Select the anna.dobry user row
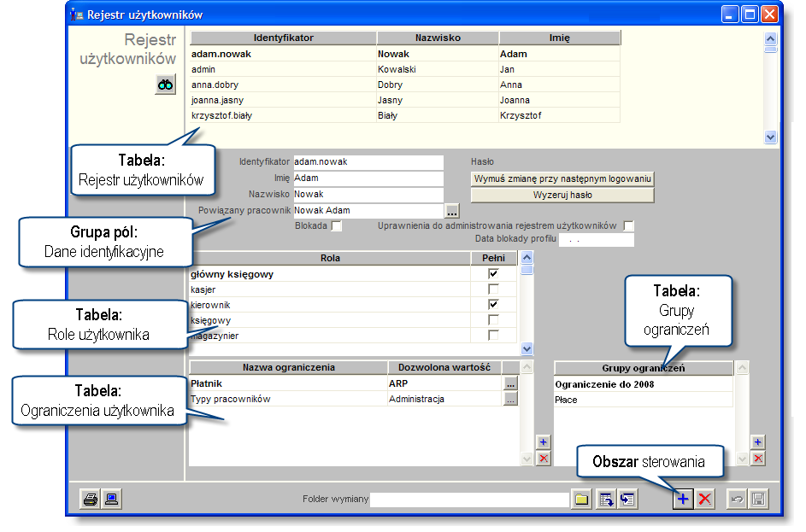 point(405,85)
